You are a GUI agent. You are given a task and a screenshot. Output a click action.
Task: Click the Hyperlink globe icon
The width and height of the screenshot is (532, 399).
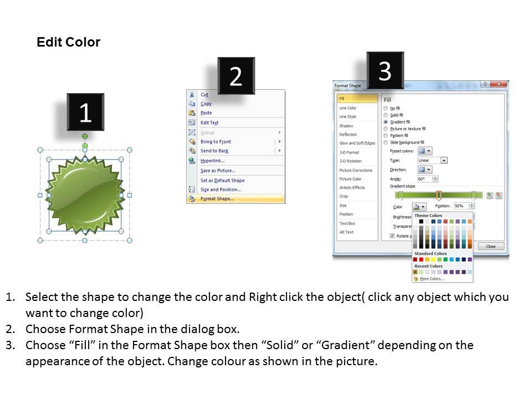click(191, 160)
